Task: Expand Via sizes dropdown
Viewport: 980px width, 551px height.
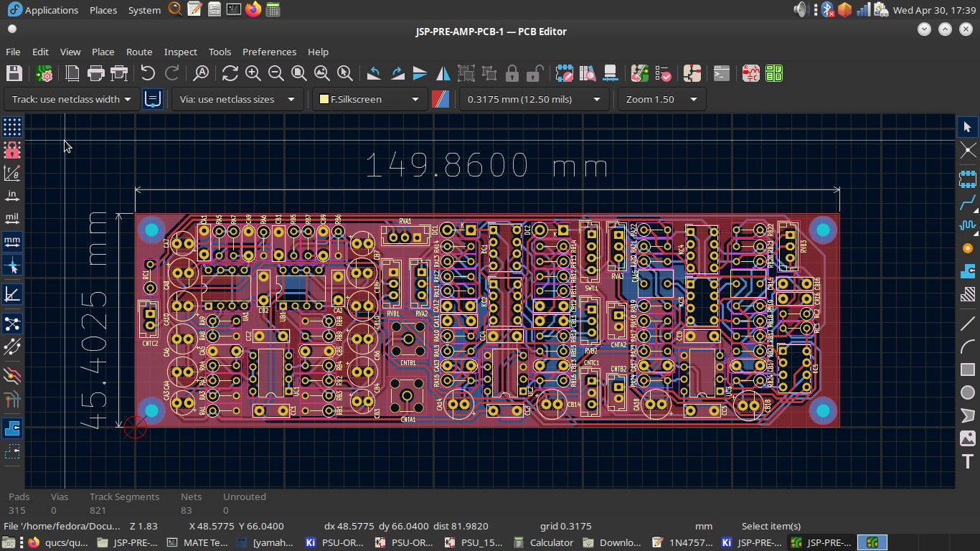Action: 237,100
